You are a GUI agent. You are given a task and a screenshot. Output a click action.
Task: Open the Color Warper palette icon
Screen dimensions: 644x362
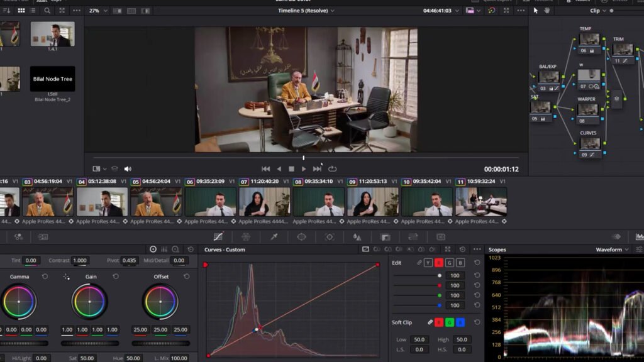(246, 237)
